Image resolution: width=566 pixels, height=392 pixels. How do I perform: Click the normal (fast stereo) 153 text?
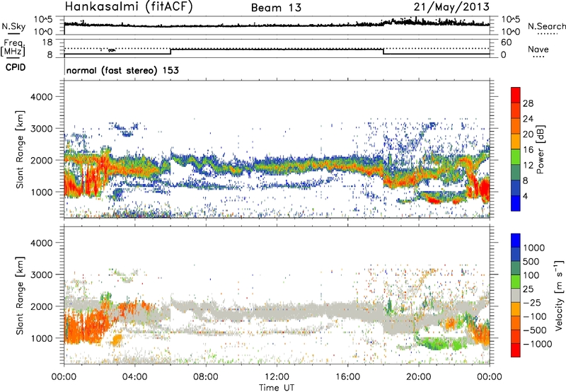pos(122,70)
